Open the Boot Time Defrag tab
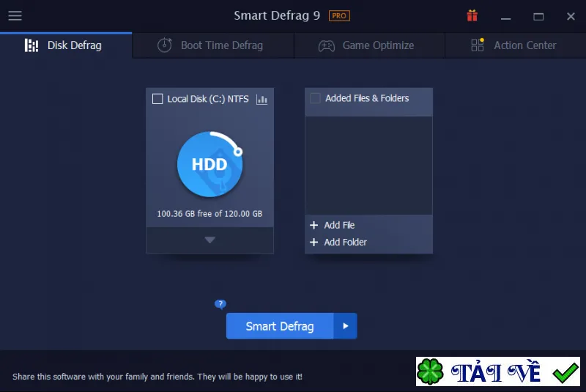 tap(213, 45)
